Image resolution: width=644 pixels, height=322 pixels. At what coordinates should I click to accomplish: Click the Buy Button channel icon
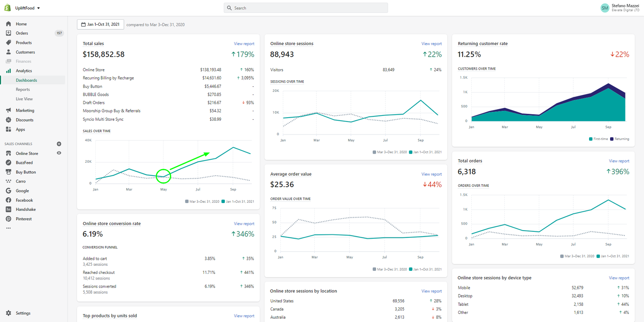[x=8, y=172]
